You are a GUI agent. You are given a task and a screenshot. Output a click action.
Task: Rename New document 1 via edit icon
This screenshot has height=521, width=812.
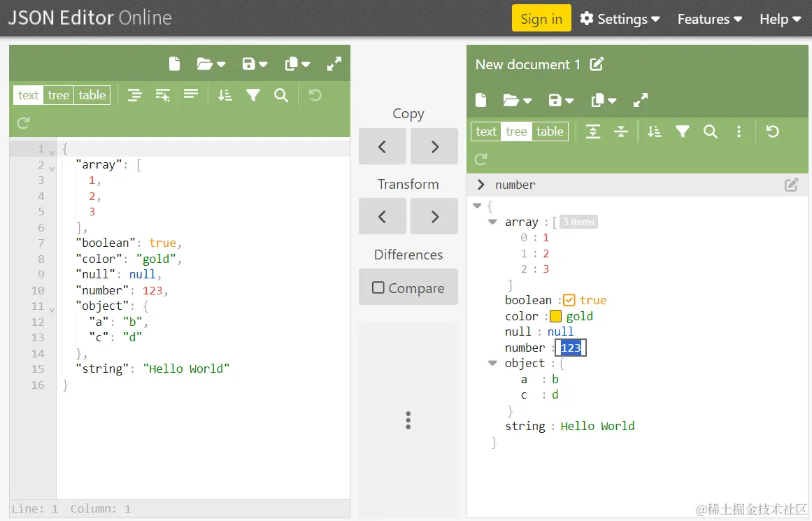click(597, 64)
